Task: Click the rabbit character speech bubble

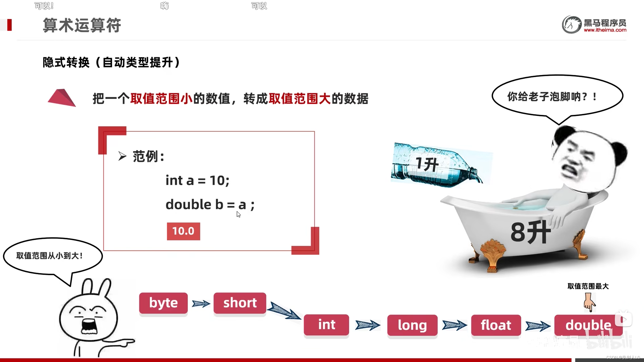Action: pos(50,255)
